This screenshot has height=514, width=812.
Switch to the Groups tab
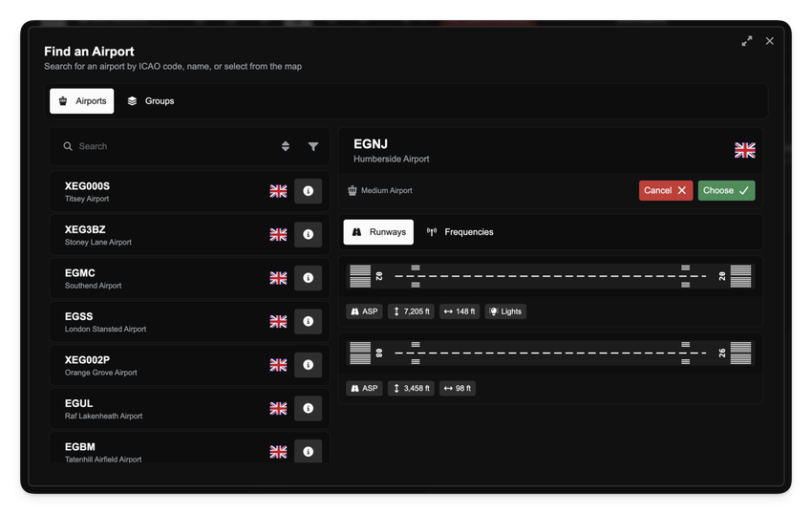(x=151, y=101)
